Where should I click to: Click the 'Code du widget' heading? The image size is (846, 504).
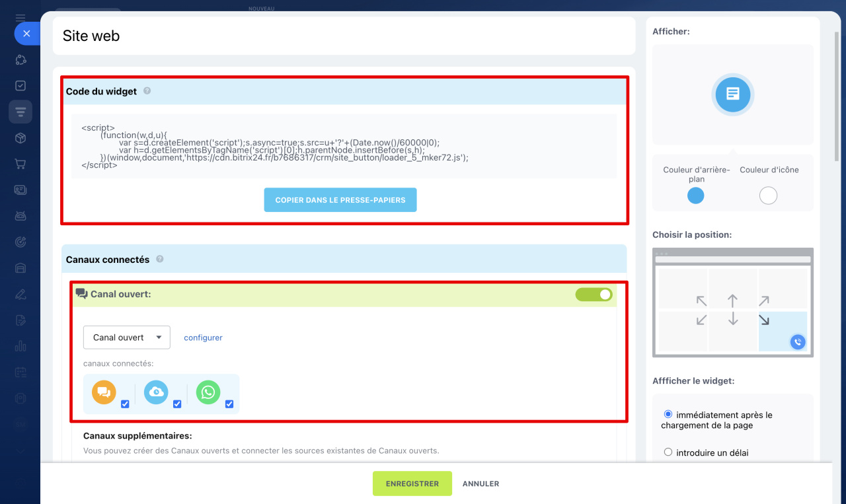coord(101,91)
